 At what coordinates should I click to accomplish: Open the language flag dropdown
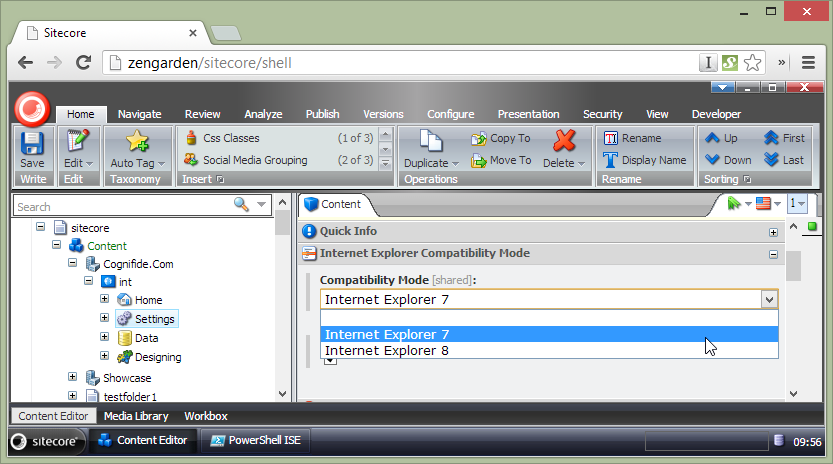tap(768, 204)
